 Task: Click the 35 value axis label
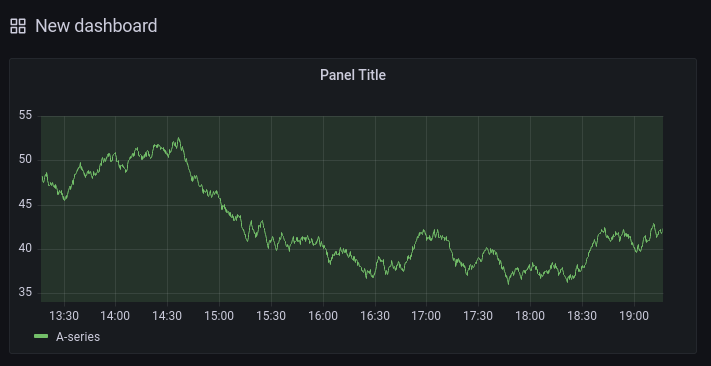click(x=26, y=293)
